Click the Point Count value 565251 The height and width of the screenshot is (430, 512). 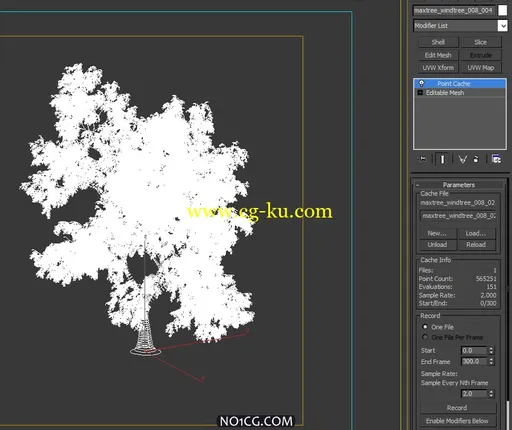(x=486, y=279)
